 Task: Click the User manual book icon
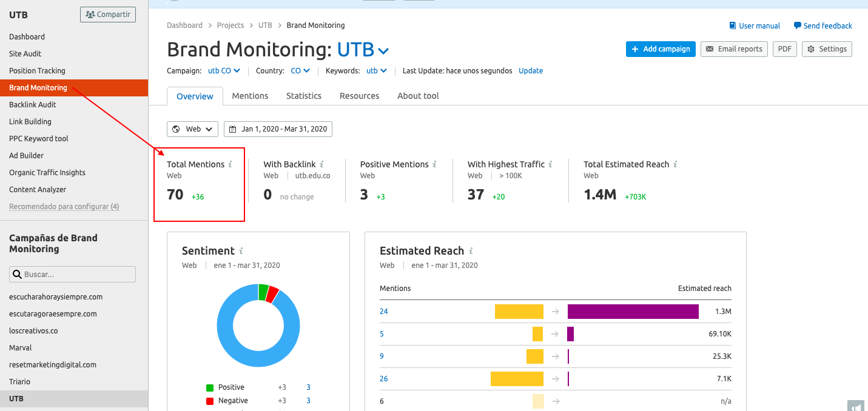click(x=734, y=25)
